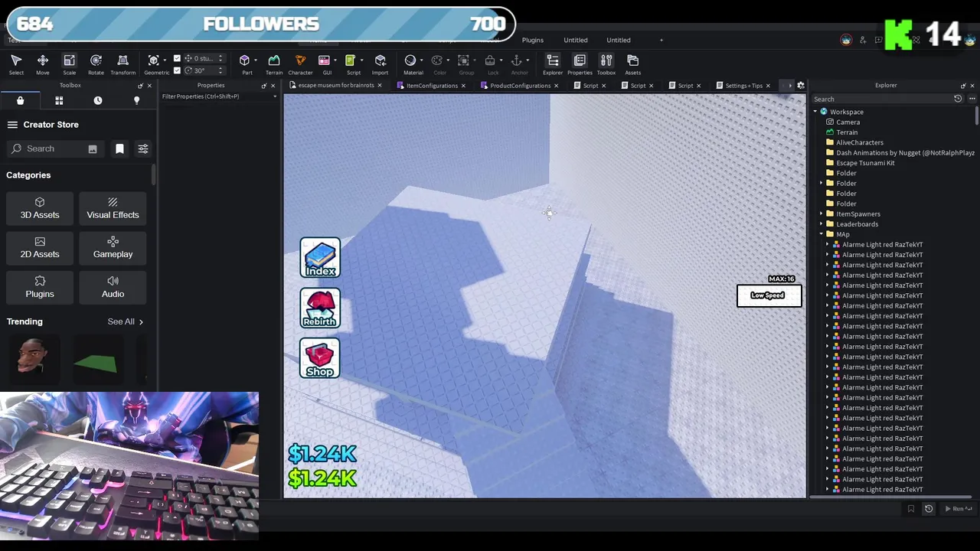Click See All trending link
The image size is (980, 551).
tap(126, 321)
